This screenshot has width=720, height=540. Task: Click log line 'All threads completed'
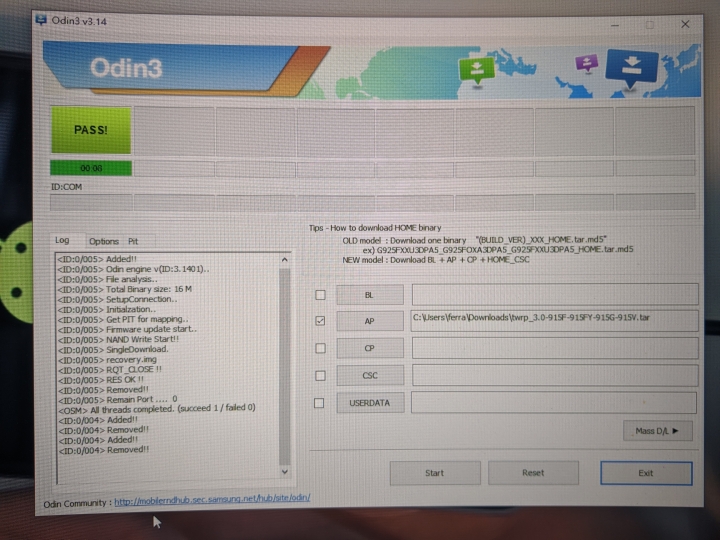coord(157,409)
